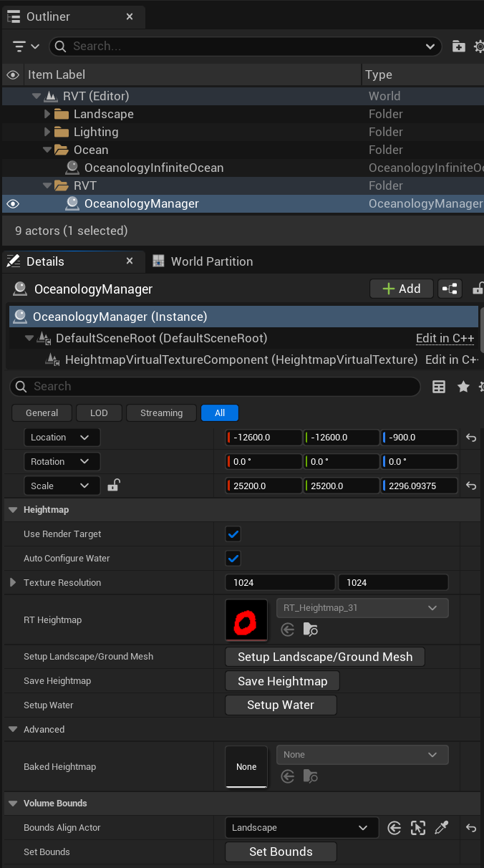Screen dimensions: 484x868
Task: Open Edit in C++ for DefaultSceneRoot
Action: click(x=445, y=338)
